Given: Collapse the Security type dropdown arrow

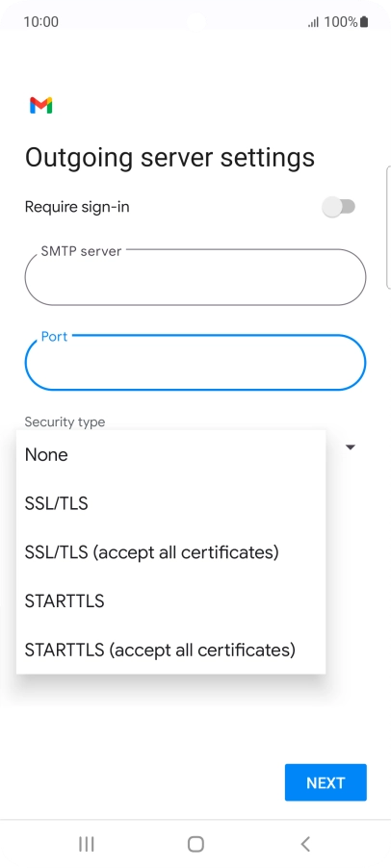Looking at the screenshot, I should point(350,447).
